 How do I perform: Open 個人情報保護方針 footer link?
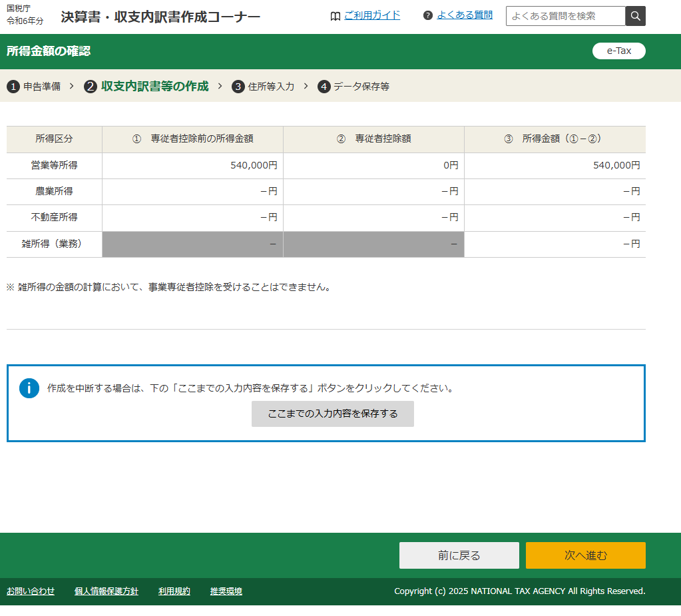pos(107,591)
